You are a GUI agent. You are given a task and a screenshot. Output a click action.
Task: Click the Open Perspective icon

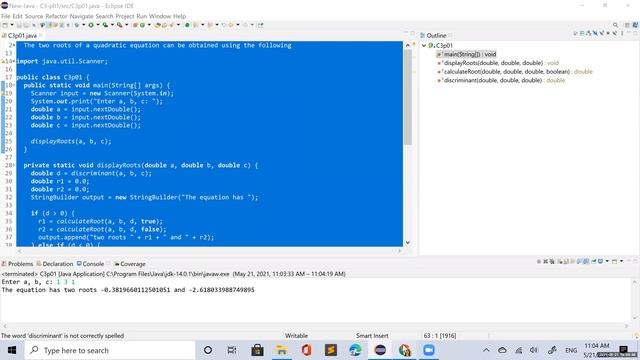click(x=627, y=25)
